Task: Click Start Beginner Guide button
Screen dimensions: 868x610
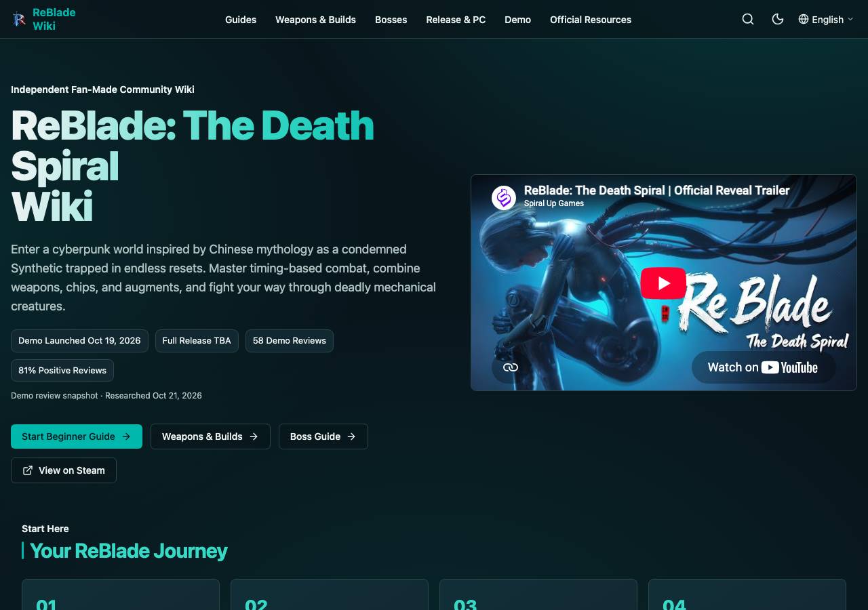Action: pyautogui.click(x=77, y=436)
